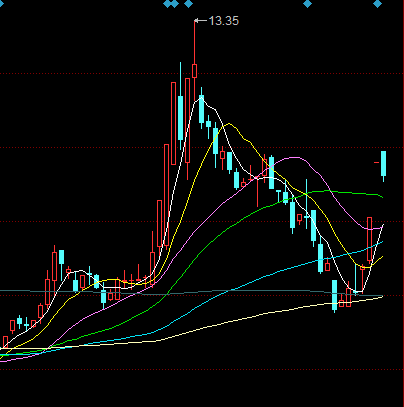Click the 13.35 high price label

coord(224,21)
